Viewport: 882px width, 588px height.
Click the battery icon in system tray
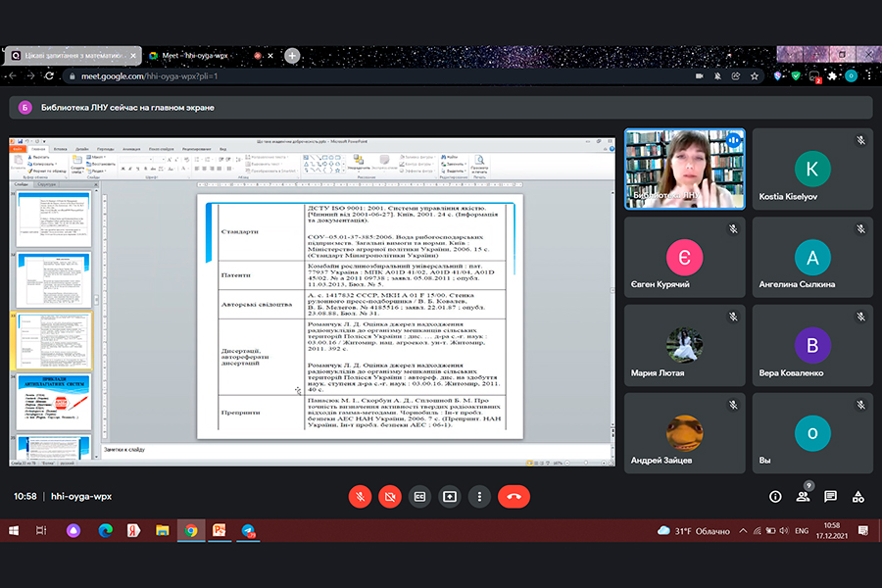[770, 530]
